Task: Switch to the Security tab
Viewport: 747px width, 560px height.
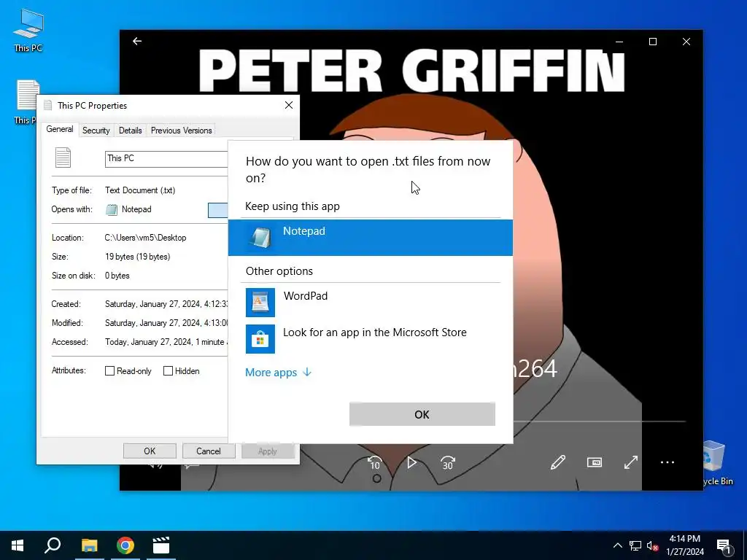Action: click(x=96, y=131)
